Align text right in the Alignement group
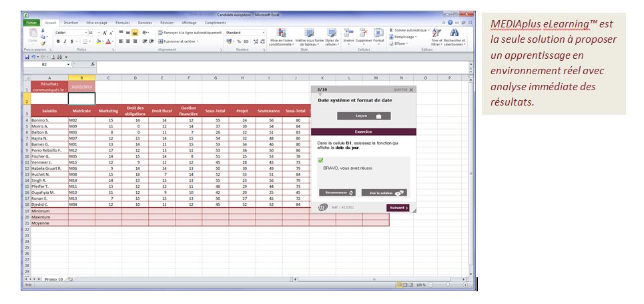644x304 pixels. pyautogui.click(x=134, y=41)
